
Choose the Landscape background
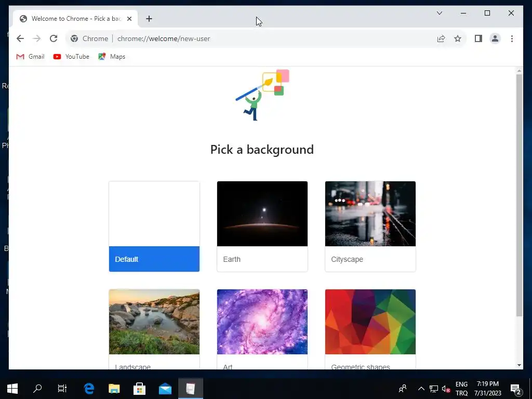coord(154,329)
